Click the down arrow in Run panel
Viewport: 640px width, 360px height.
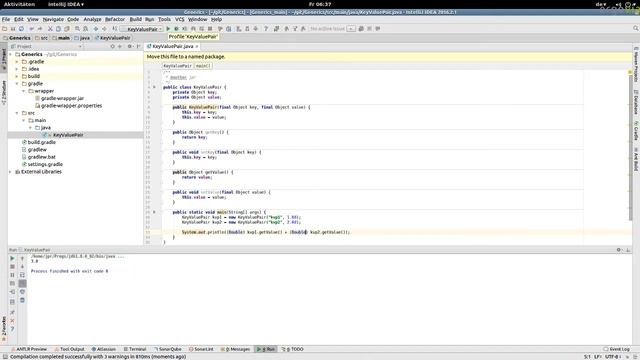tap(22, 267)
